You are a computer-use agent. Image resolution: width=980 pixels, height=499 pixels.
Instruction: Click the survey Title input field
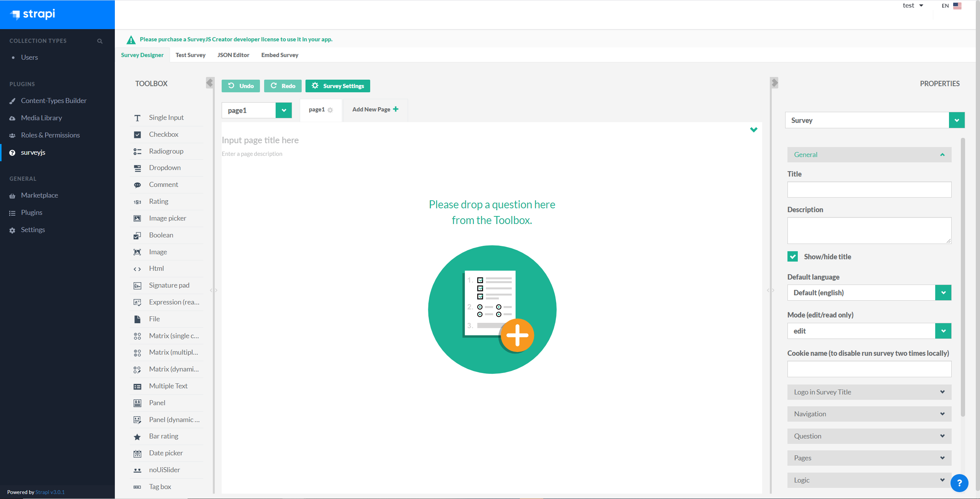[869, 190]
